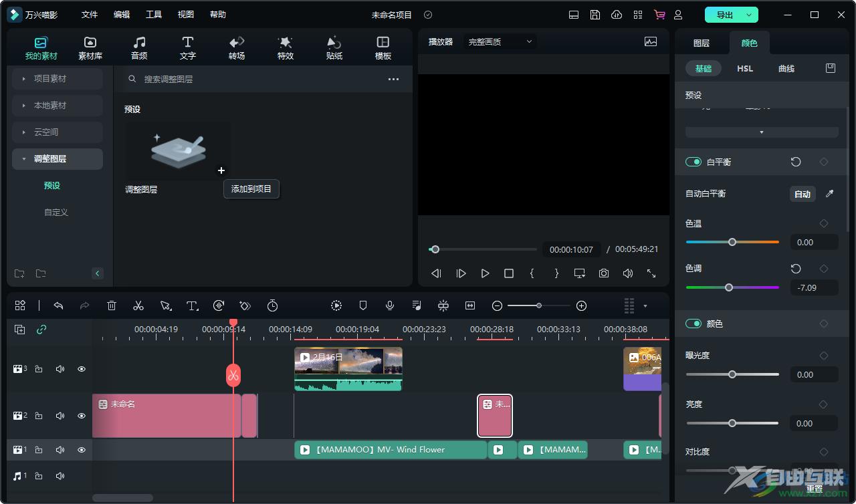This screenshot has width=856, height=504.
Task: Delete selected clip with trash icon
Action: pyautogui.click(x=112, y=305)
